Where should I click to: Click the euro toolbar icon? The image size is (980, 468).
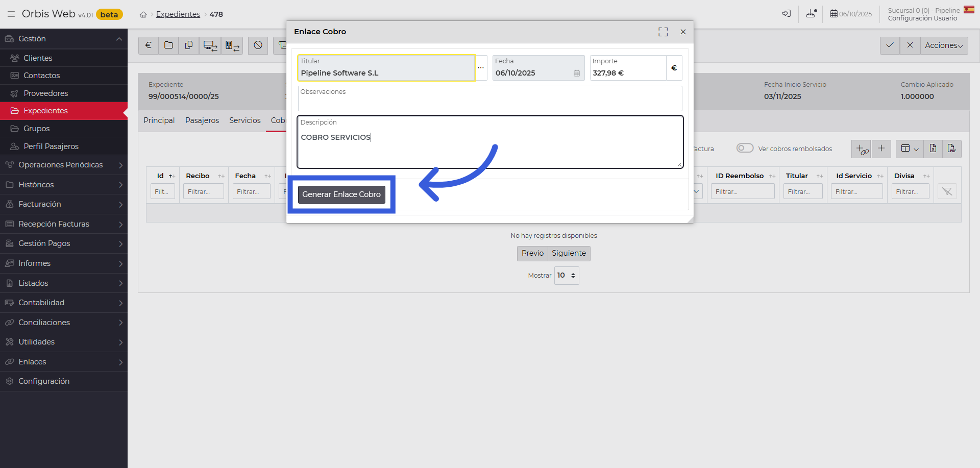tap(149, 45)
